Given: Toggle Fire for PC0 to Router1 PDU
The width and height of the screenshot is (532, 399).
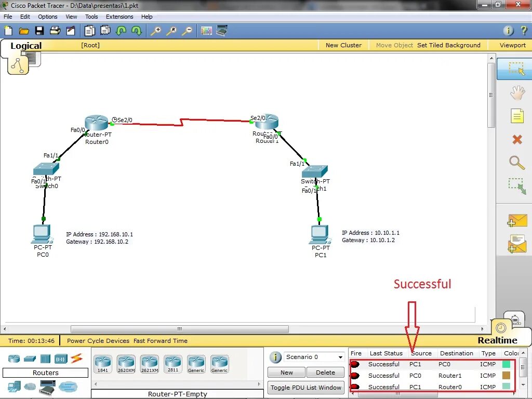Looking at the screenshot, I should click(x=355, y=376).
